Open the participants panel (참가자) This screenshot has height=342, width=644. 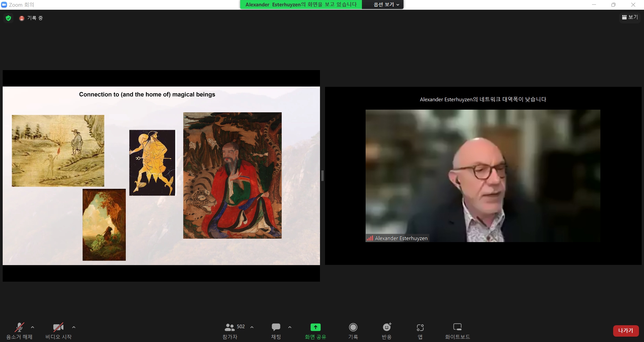(x=230, y=331)
